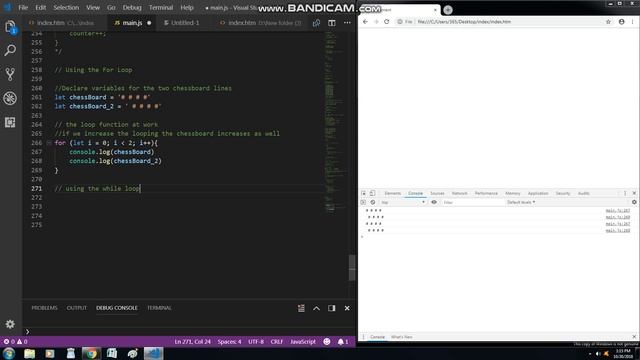Switch to the Performance tab in DevTools
This screenshot has height=360, width=640.
[486, 193]
